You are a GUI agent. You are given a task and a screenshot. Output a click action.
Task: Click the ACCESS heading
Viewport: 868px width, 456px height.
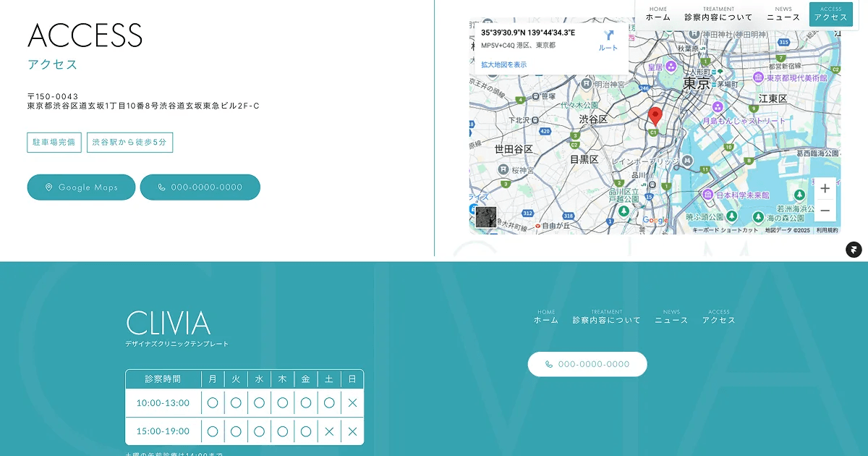85,35
